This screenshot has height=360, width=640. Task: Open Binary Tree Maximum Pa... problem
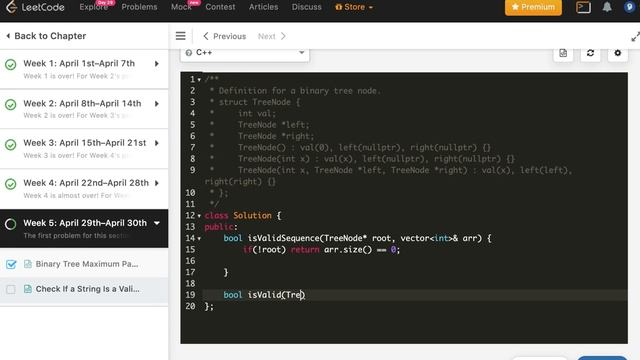click(87, 264)
